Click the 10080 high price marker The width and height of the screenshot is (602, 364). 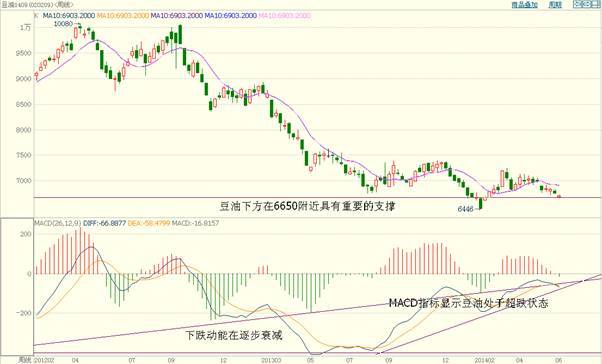[x=63, y=24]
